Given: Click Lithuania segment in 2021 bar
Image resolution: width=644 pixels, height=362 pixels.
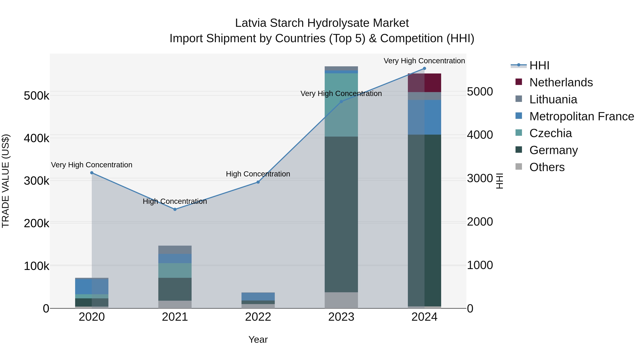Looking at the screenshot, I should [175, 250].
